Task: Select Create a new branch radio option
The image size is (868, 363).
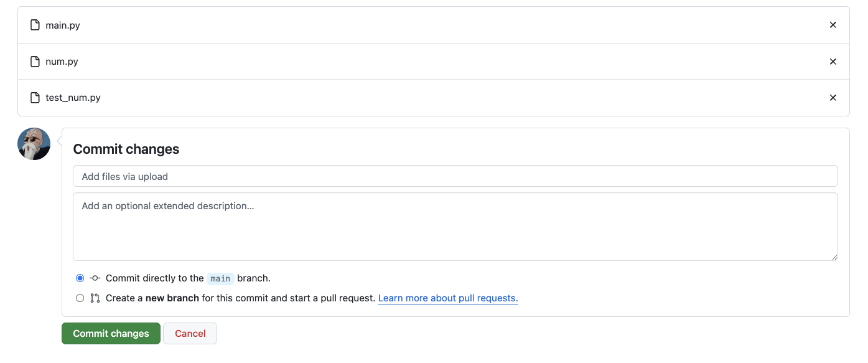Action: click(80, 298)
